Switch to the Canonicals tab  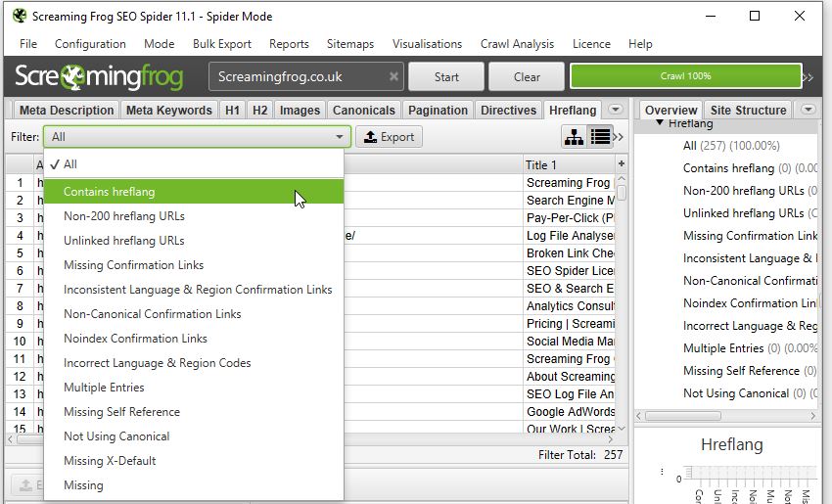click(x=363, y=110)
